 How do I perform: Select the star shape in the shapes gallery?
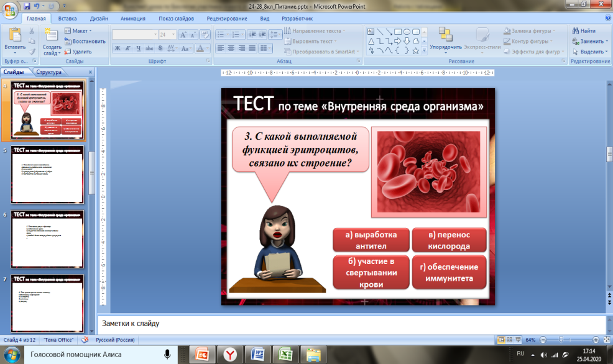pyautogui.click(x=415, y=50)
